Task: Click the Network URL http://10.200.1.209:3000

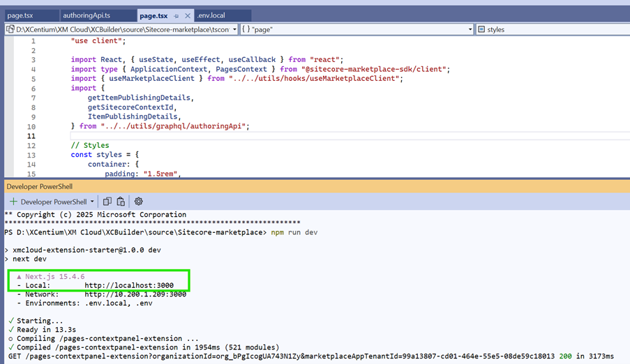Action: (135, 294)
